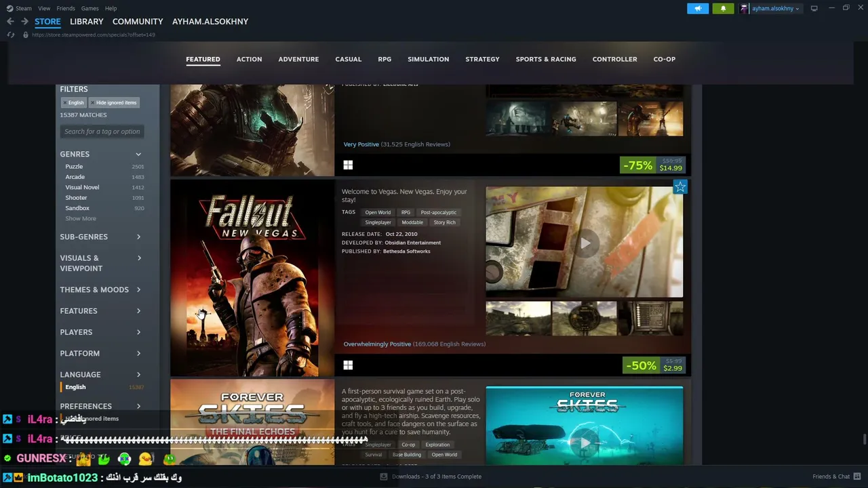Viewport: 868px width, 488px height.
Task: Click Windows platform icon for Dead Space
Action: pos(348,165)
